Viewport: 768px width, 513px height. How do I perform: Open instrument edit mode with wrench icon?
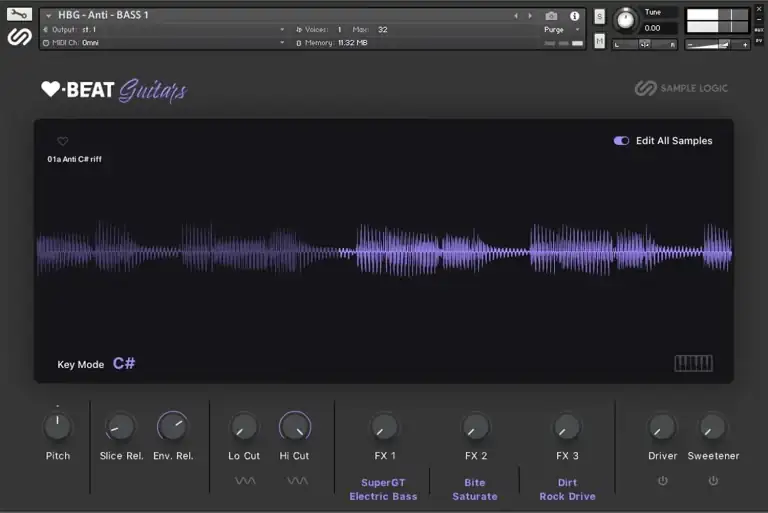(x=19, y=14)
